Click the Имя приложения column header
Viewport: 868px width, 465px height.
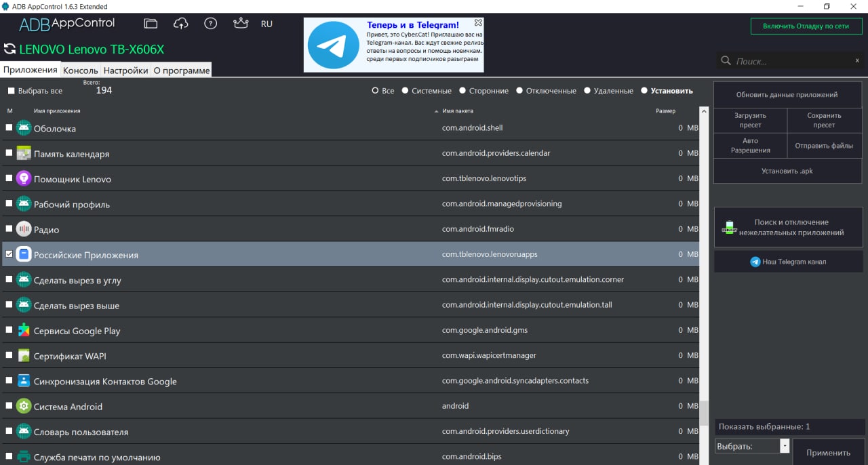pos(57,111)
